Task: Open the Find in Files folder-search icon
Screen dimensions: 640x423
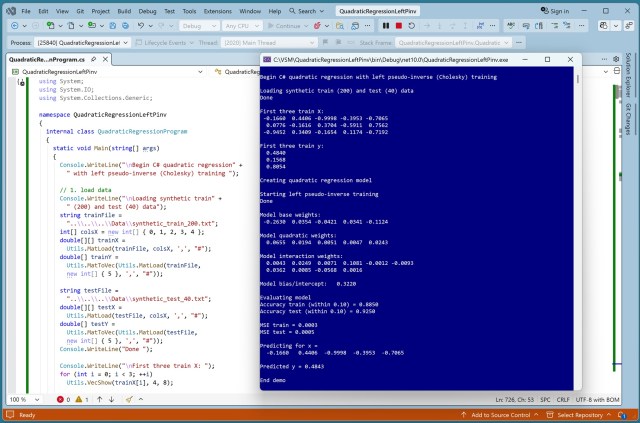Action: (340, 26)
